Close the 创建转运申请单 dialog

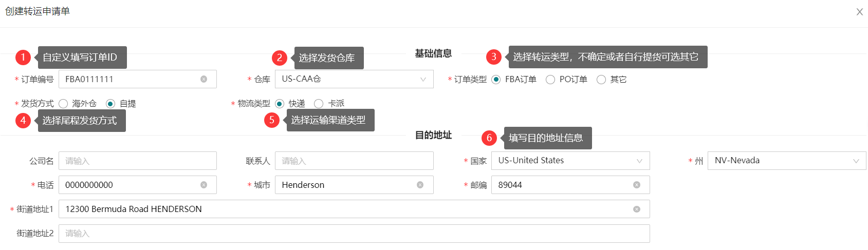859,12
